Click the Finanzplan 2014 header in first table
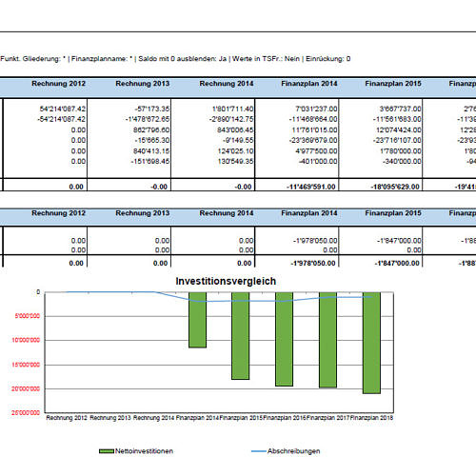Image resolution: width=476 pixels, height=476 pixels. pyautogui.click(x=309, y=84)
